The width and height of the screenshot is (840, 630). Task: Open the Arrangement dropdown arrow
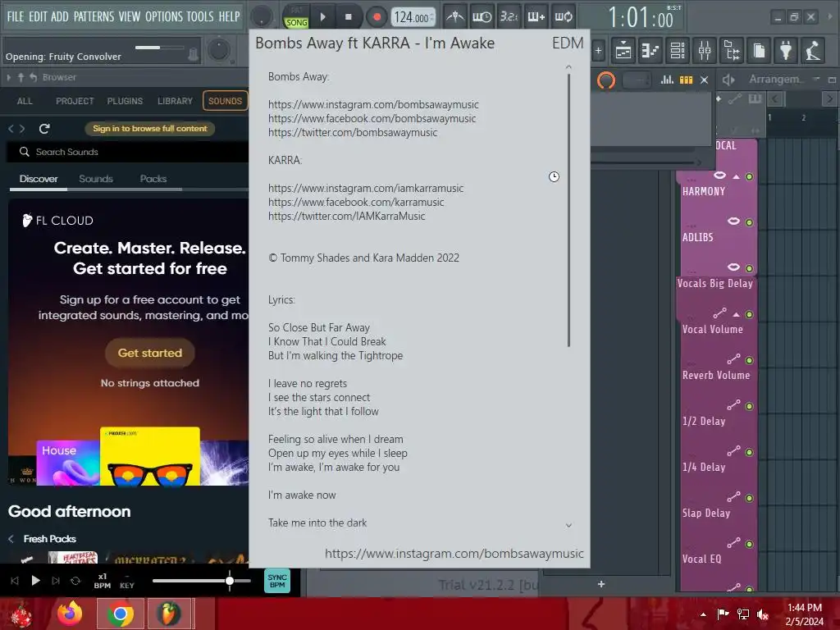pyautogui.click(x=816, y=80)
